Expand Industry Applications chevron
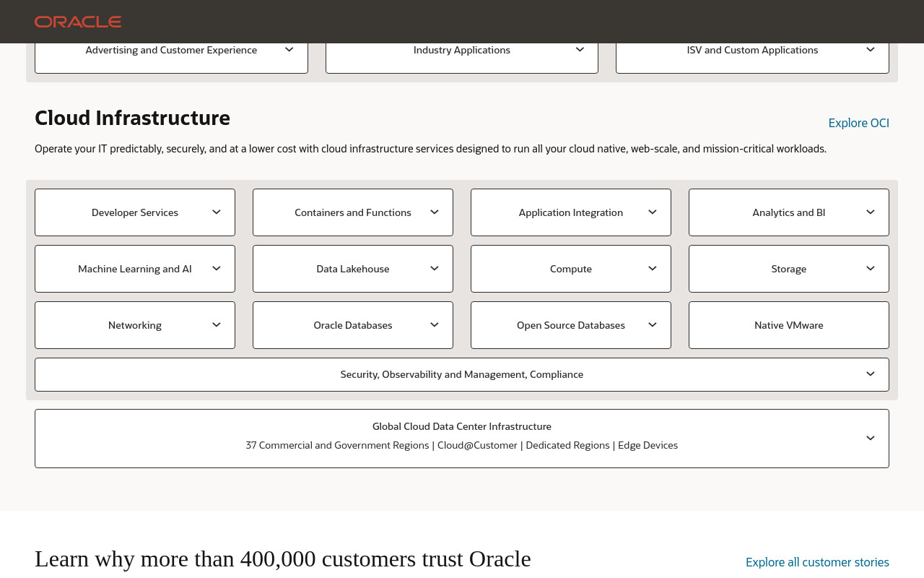This screenshot has height=578, width=924. (x=580, y=50)
